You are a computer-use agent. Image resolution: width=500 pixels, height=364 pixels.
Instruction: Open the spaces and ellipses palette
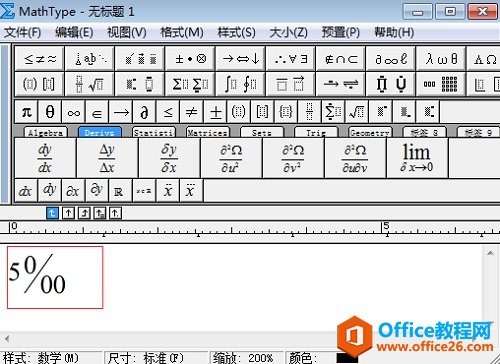coord(90,59)
